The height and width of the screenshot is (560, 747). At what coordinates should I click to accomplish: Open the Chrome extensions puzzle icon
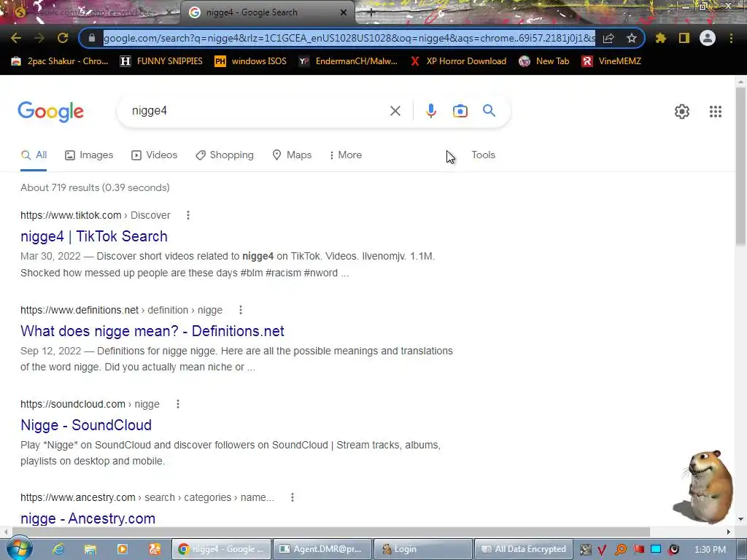coord(661,38)
